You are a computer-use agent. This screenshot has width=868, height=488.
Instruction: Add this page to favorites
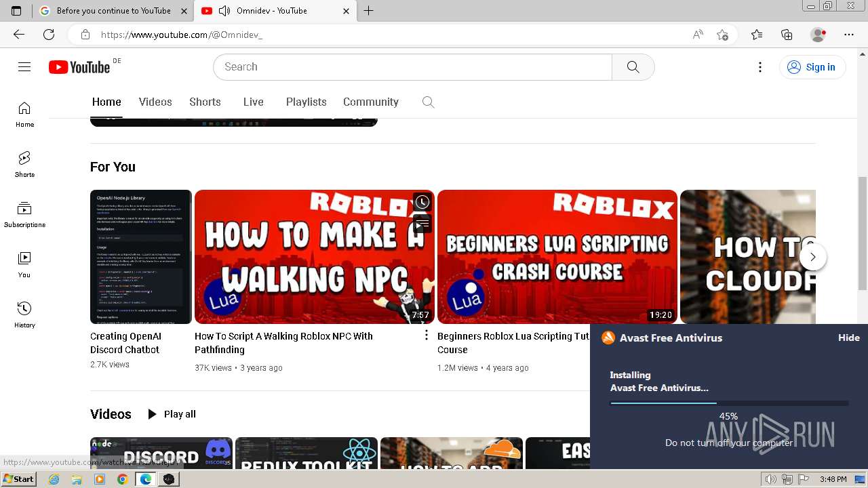(722, 35)
